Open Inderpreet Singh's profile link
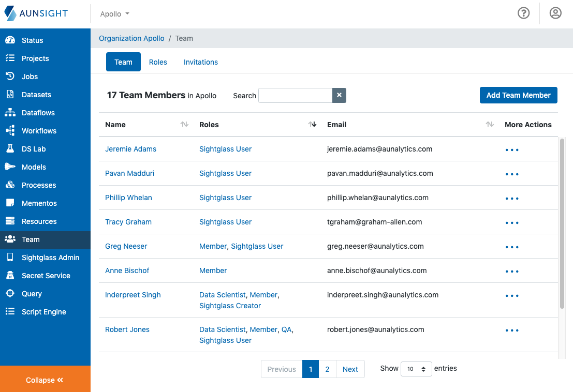Image resolution: width=573 pixels, height=392 pixels. coord(133,295)
